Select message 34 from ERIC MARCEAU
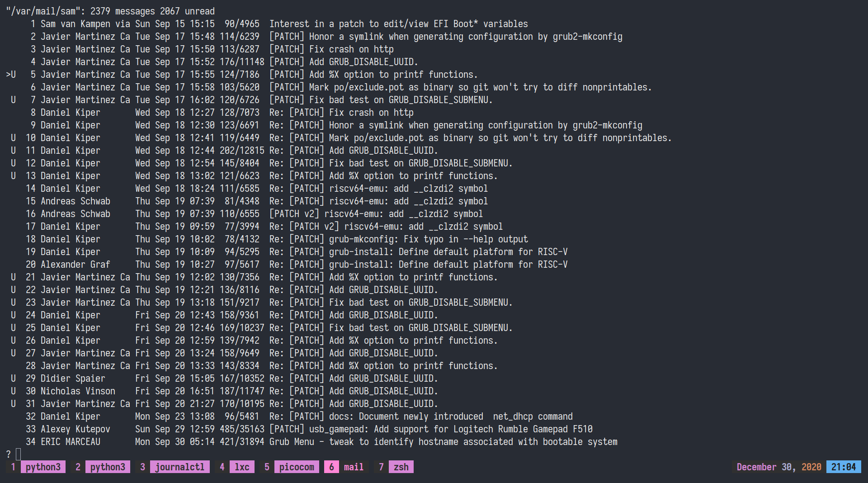The width and height of the screenshot is (868, 483). (70, 442)
